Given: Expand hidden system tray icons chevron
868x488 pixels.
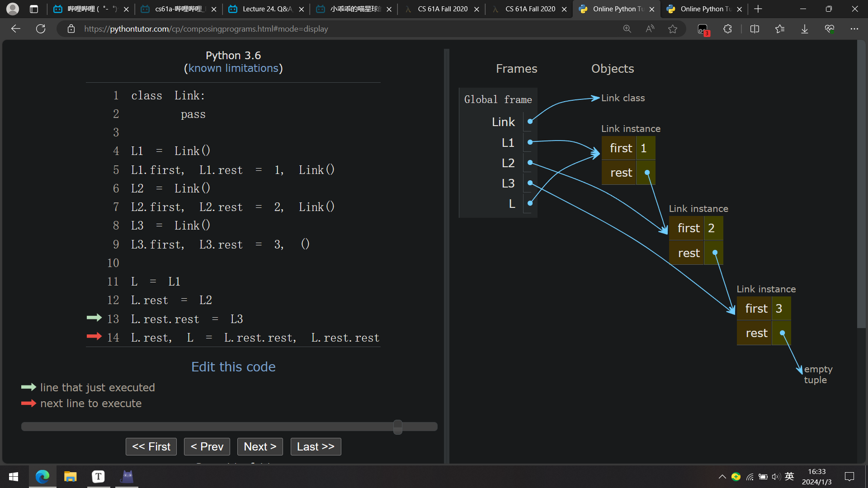Looking at the screenshot, I should 722,477.
